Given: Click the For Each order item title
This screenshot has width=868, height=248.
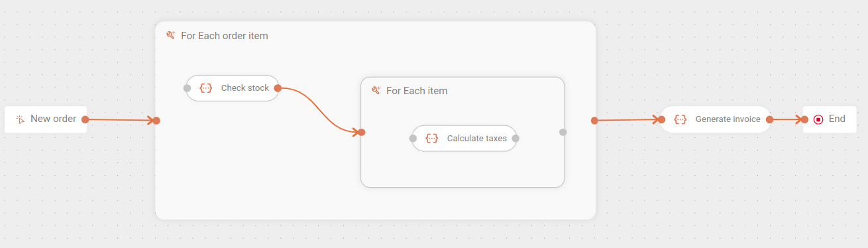Looking at the screenshot, I should coord(225,36).
